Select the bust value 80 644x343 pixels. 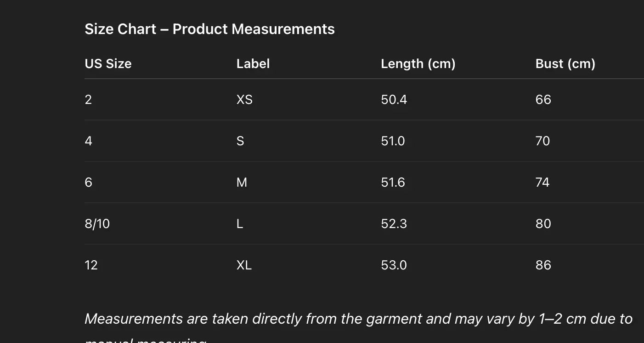coord(543,224)
